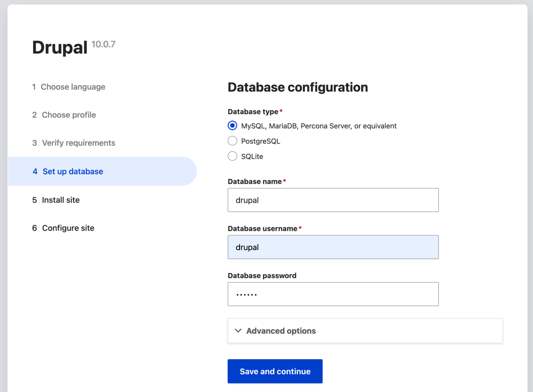Click the 'Database username' label

[x=262, y=229]
